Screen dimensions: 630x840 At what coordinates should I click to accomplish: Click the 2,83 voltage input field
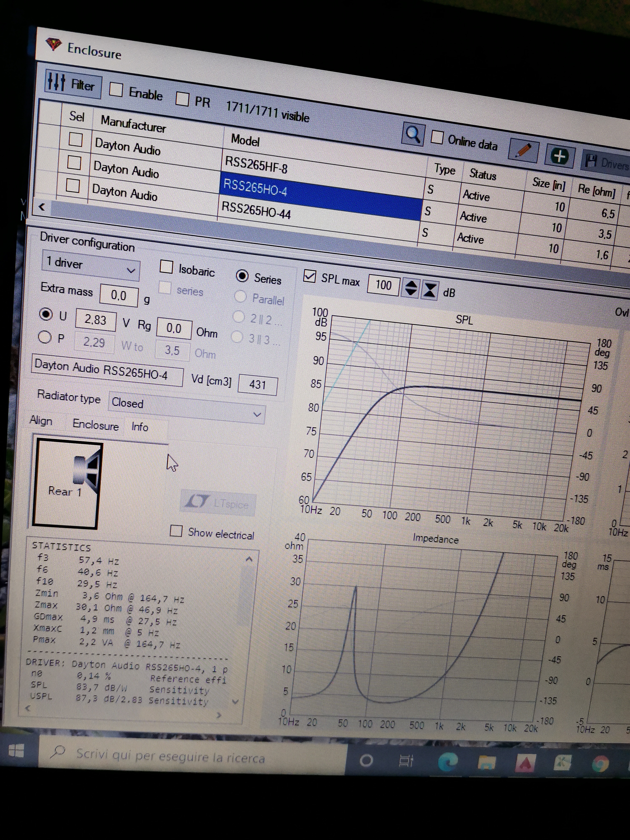(95, 320)
